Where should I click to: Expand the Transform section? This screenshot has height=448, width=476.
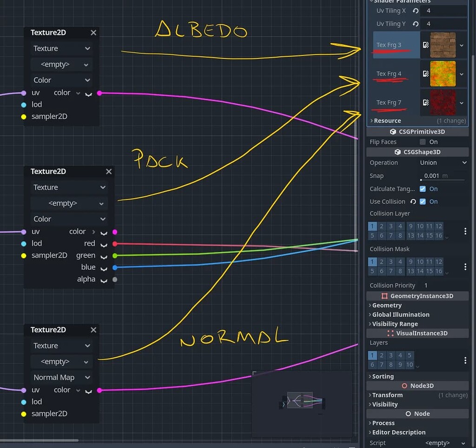[387, 395]
